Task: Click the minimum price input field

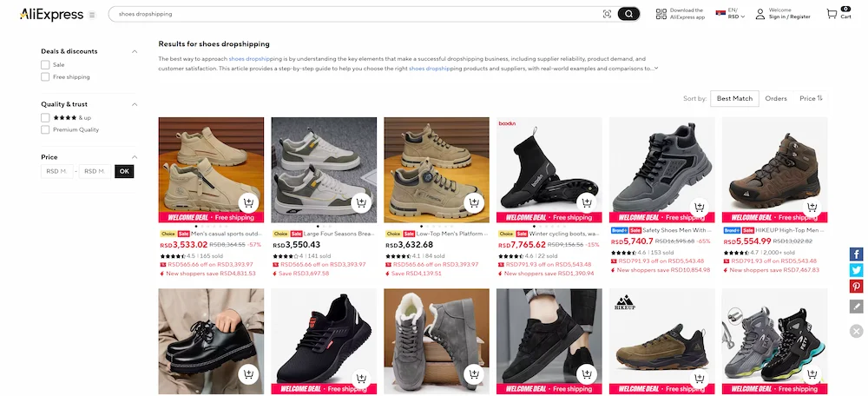Action: pos(57,171)
